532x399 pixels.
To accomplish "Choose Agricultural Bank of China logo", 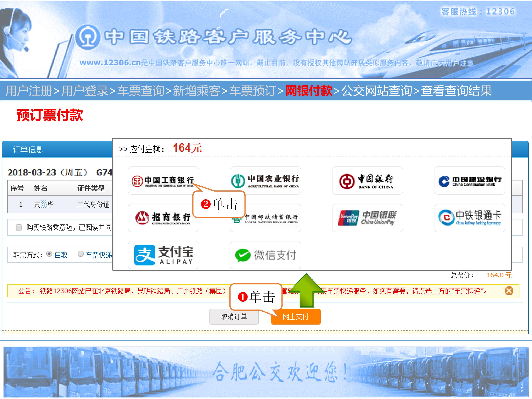I will coord(265,181).
